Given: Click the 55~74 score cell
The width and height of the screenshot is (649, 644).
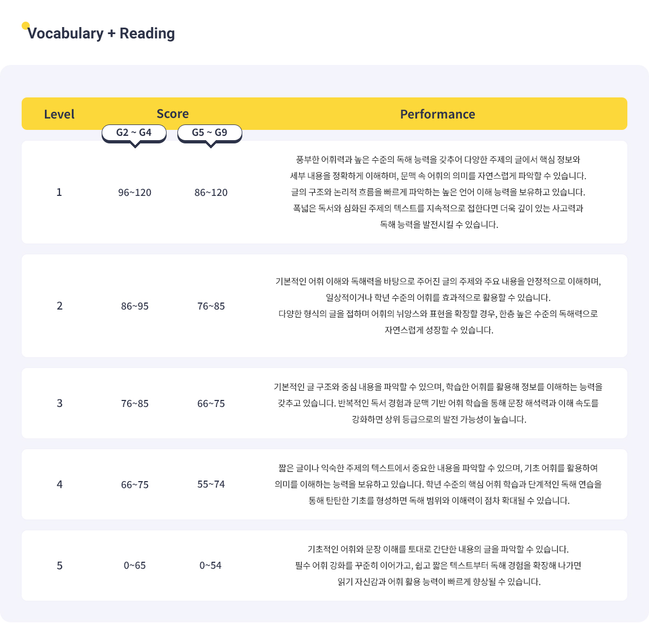Looking at the screenshot, I should tap(211, 484).
